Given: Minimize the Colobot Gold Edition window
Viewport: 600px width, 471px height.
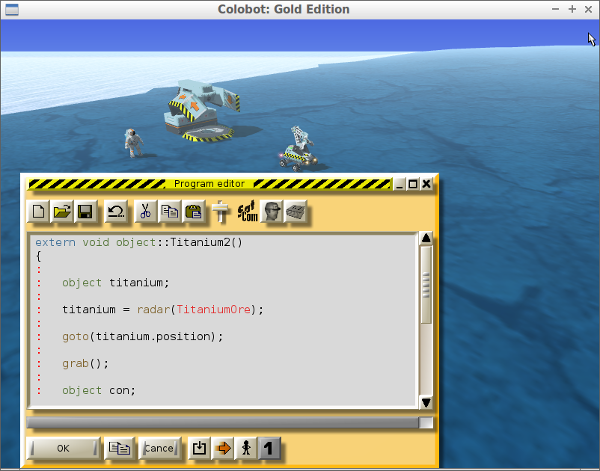Looking at the screenshot, I should coord(555,9).
